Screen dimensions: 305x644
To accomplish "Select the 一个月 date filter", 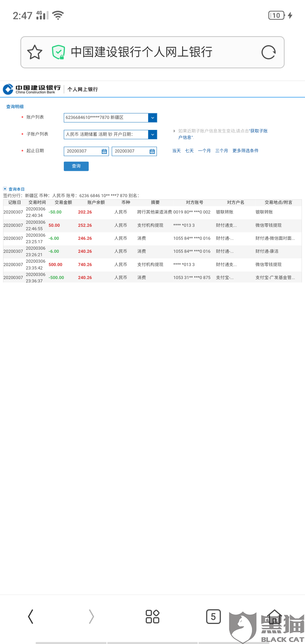I will tap(204, 151).
